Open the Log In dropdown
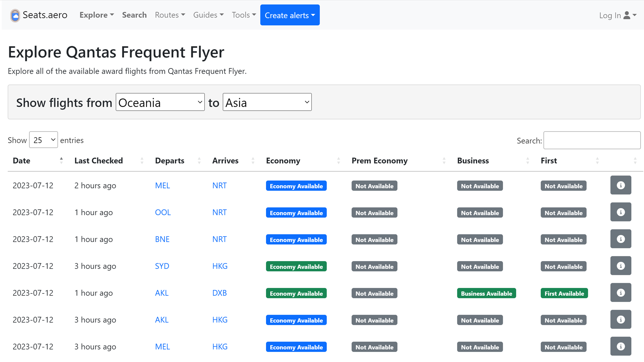 click(x=618, y=15)
